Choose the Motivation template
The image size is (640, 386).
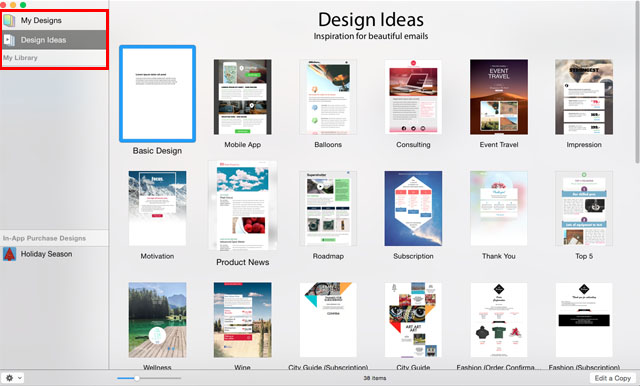pyautogui.click(x=158, y=209)
